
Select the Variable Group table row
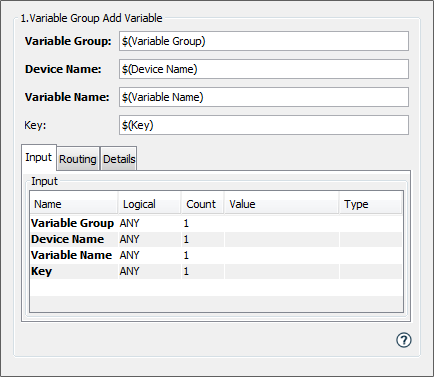pyautogui.click(x=216, y=223)
